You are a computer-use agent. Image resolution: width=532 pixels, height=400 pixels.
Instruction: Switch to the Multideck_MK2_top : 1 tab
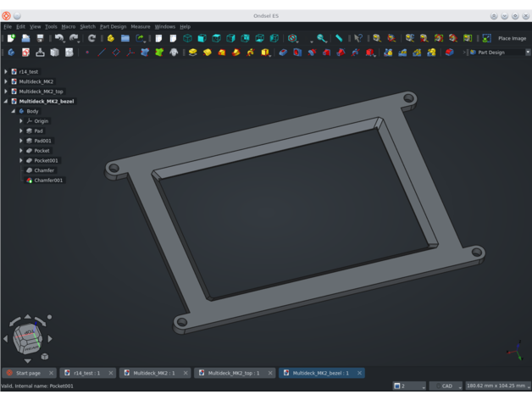(233, 373)
